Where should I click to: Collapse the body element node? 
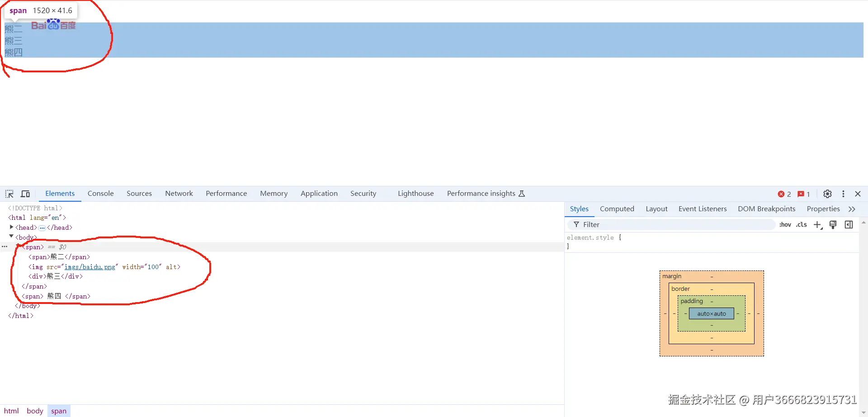(11, 237)
